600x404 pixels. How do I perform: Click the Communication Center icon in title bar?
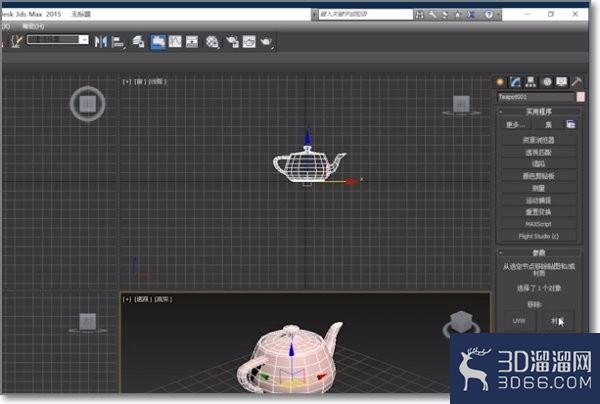(x=445, y=15)
